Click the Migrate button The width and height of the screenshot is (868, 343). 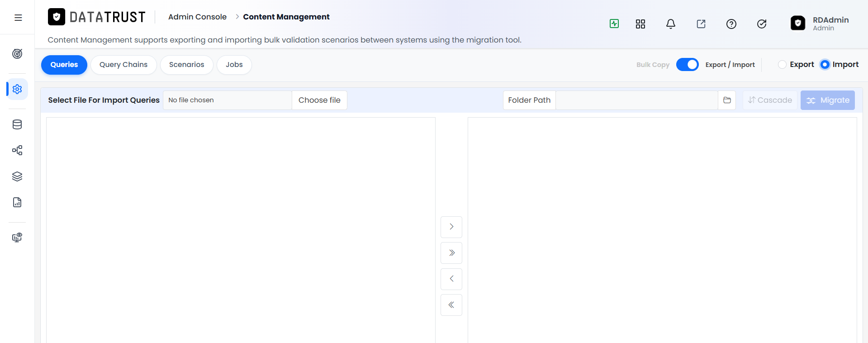click(x=828, y=100)
